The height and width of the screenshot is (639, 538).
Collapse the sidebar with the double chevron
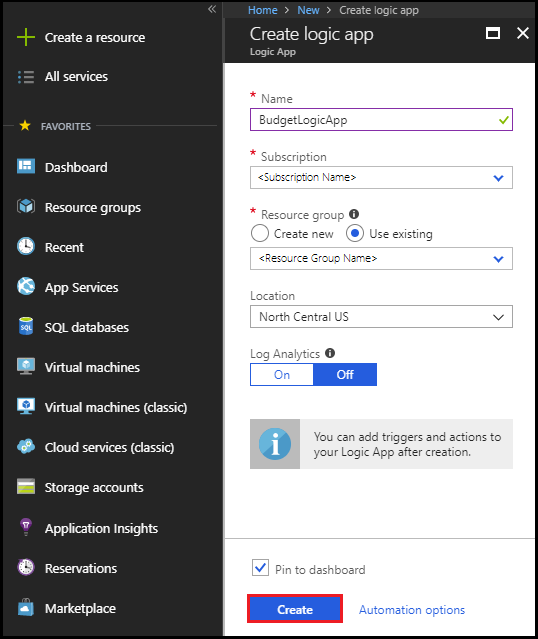(212, 9)
